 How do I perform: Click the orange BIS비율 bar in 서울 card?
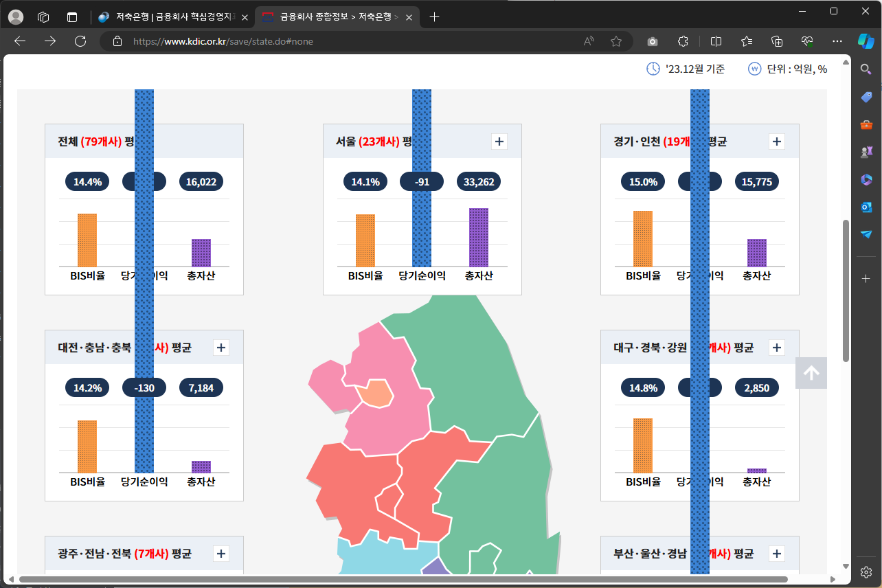365,240
